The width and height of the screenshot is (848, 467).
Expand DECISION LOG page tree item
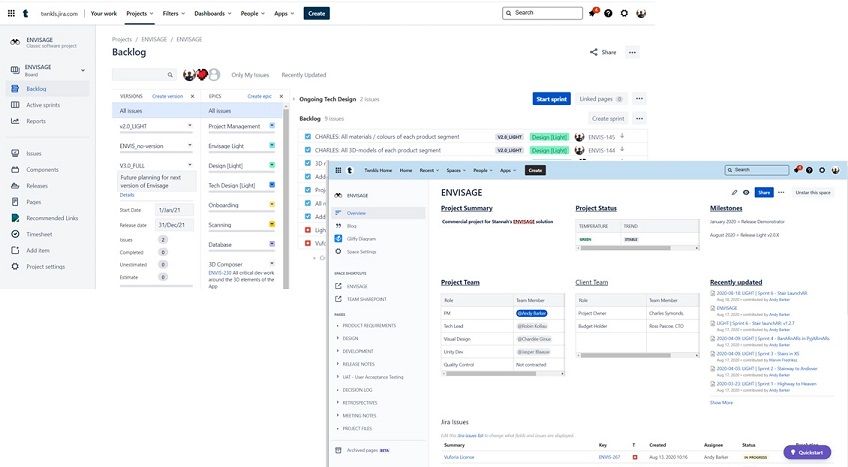tap(338, 390)
